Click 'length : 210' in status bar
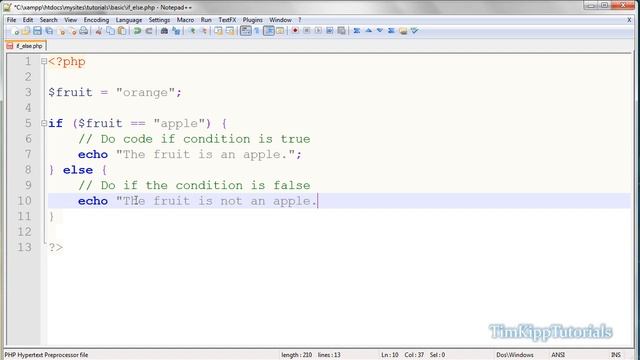Image resolution: width=640 pixels, height=360 pixels. click(296, 355)
